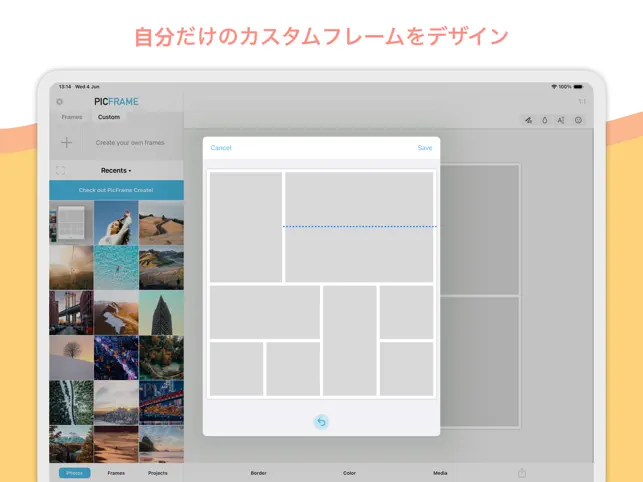Open the Color options
Image resolution: width=643 pixels, height=482 pixels.
pos(349,473)
